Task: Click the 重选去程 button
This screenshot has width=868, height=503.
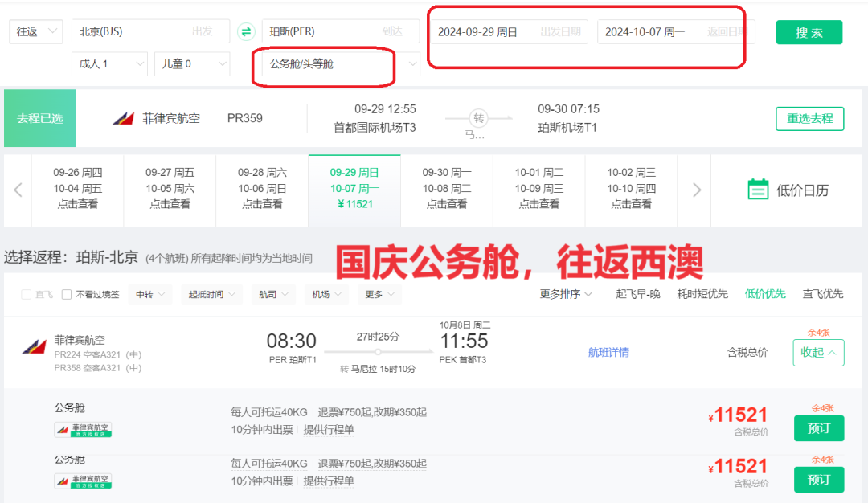Action: click(810, 118)
